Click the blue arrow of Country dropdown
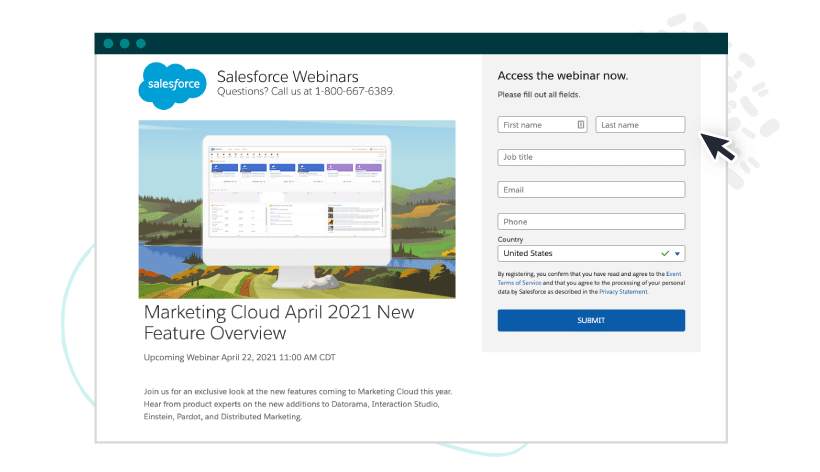The width and height of the screenshot is (820, 472). [x=677, y=254]
